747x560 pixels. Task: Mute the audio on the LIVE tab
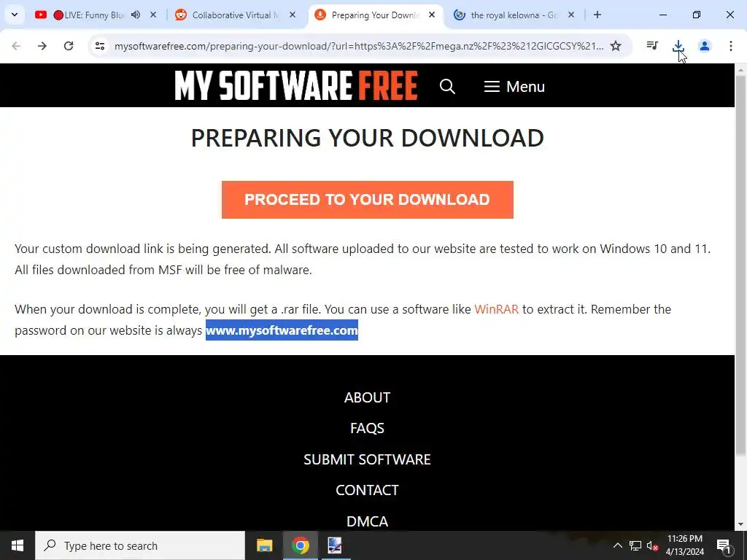(x=136, y=15)
